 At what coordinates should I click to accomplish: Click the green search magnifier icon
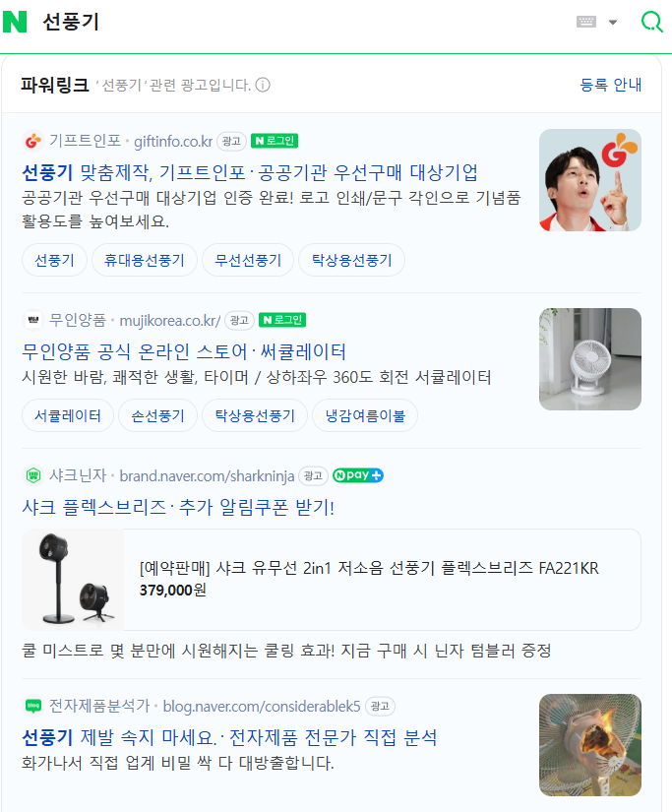click(x=651, y=22)
